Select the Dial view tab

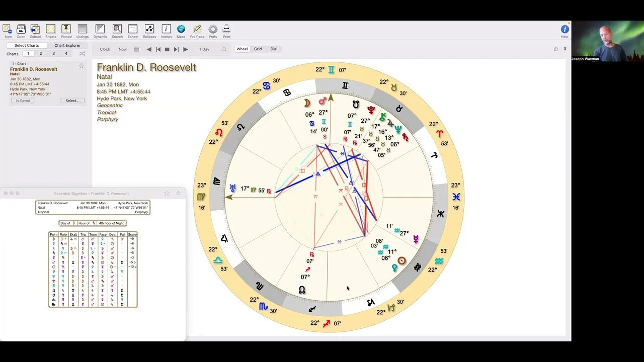click(274, 49)
